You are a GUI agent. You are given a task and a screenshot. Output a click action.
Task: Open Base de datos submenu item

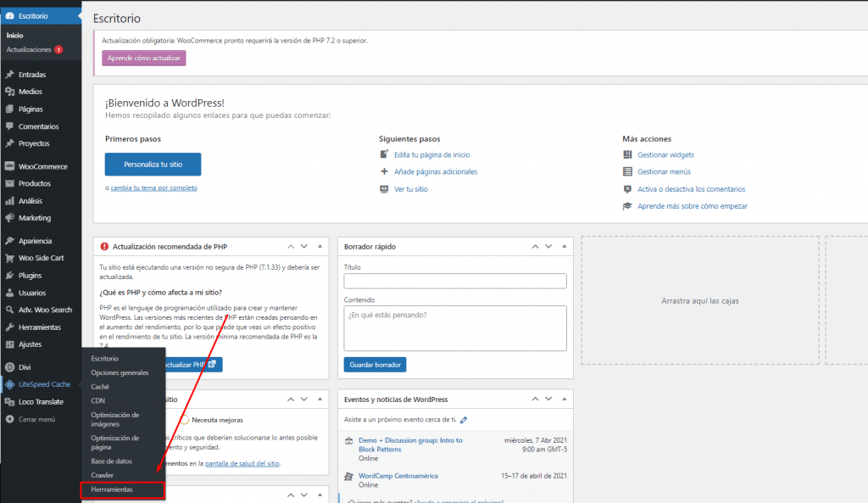click(x=112, y=461)
